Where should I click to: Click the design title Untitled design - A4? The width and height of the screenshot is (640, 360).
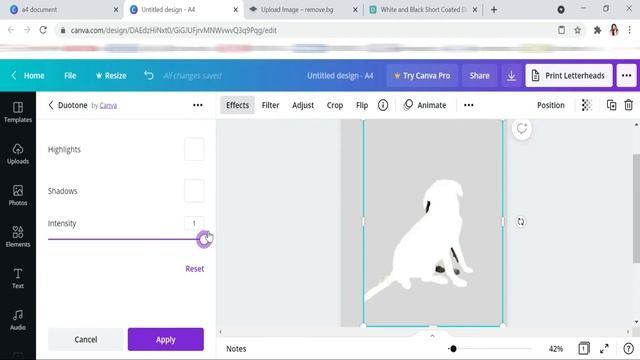pos(340,76)
